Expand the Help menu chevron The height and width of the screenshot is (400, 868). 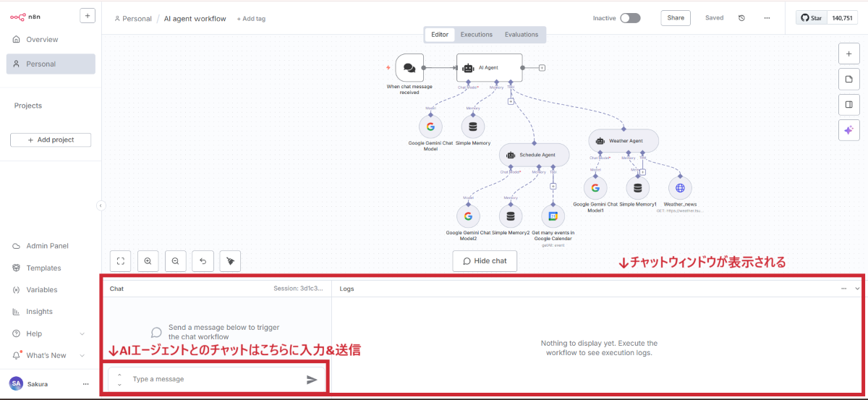pos(82,334)
